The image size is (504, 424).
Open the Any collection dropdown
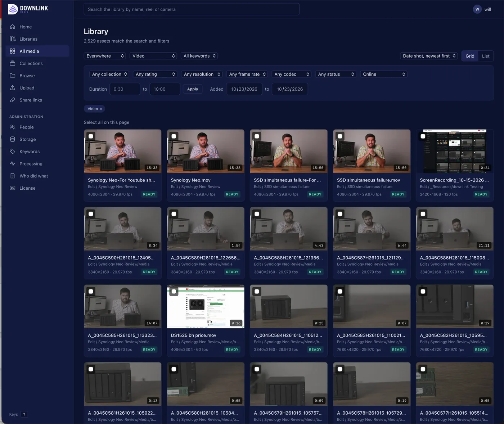[x=109, y=74]
